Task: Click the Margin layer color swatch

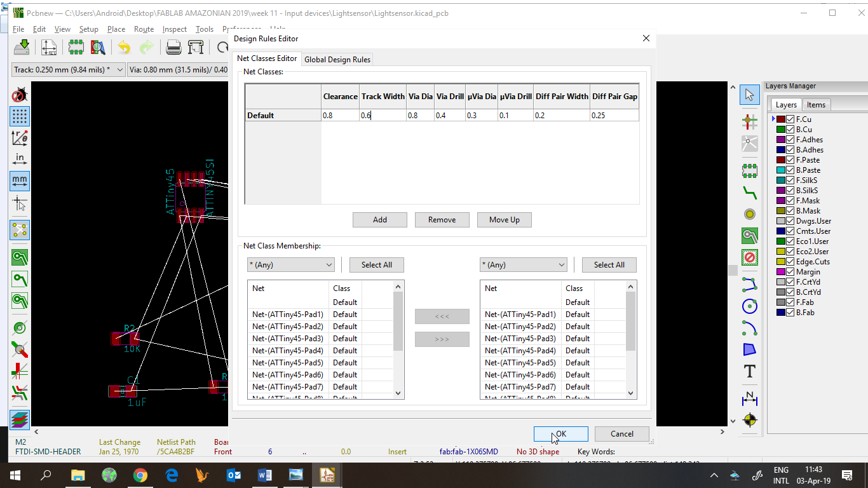Action: coord(781,272)
